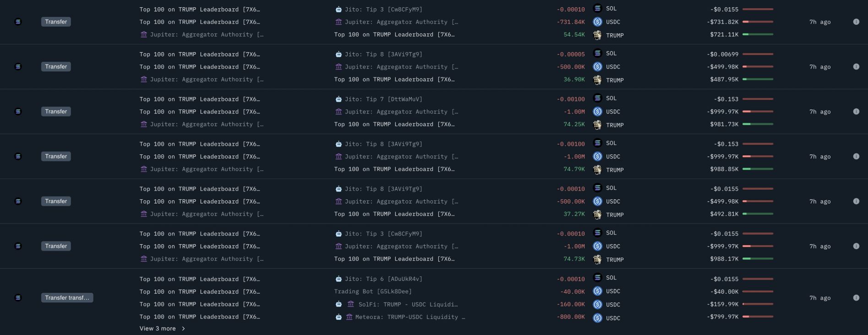Expand the View 3 more rows link
Viewport: 868px width, 335px height.
tap(158, 329)
